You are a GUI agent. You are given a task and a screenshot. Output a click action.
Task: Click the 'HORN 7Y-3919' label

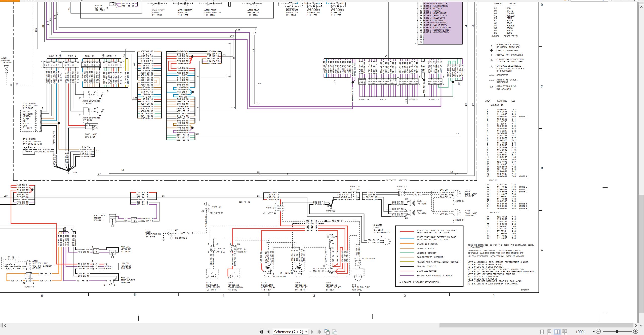[x=422, y=202]
